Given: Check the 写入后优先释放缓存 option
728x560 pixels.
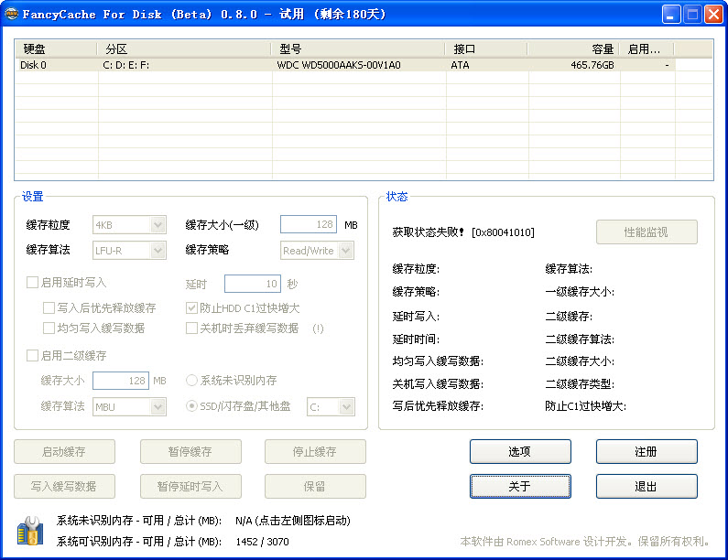Looking at the screenshot, I should 49,308.
